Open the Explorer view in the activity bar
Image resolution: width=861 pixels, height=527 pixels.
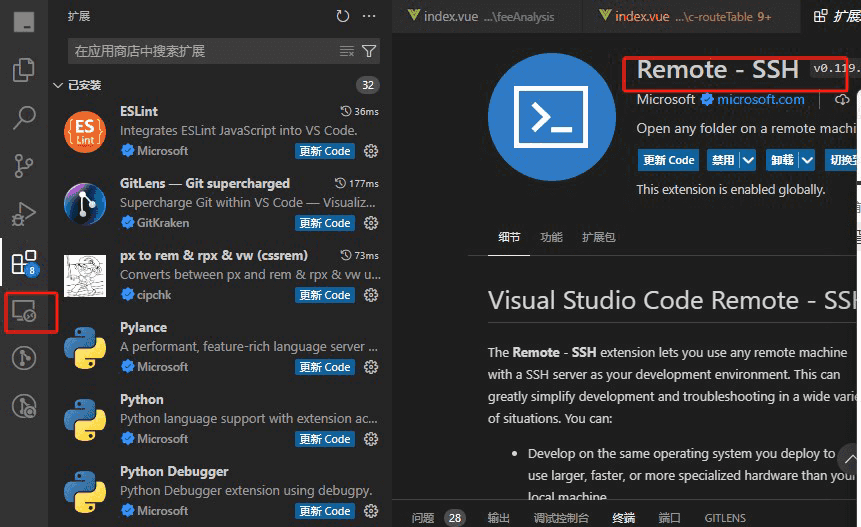(x=24, y=70)
